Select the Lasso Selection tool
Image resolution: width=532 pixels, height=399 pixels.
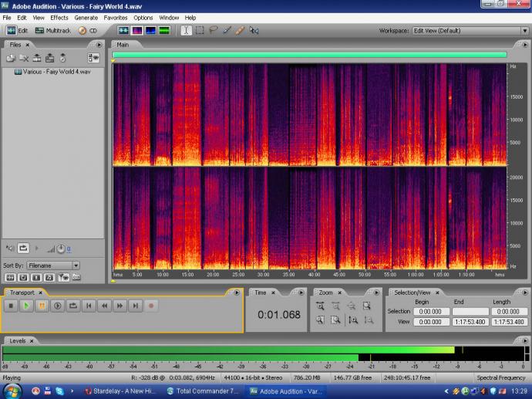[x=213, y=31]
